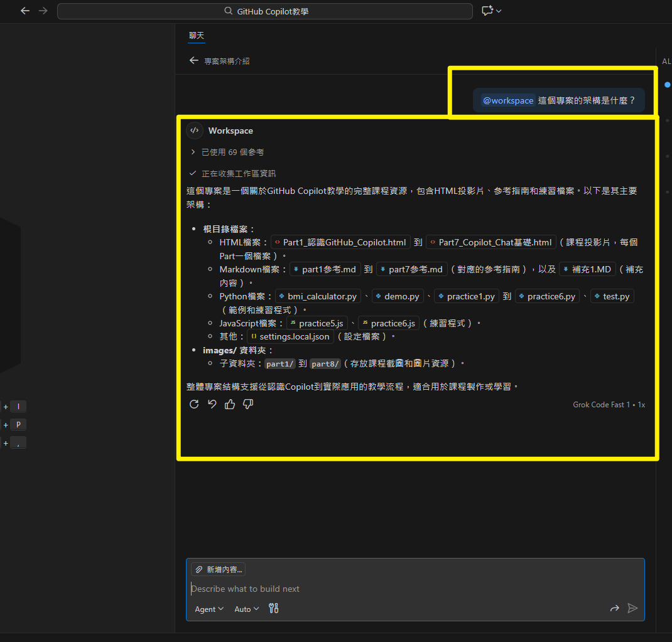Image resolution: width=672 pixels, height=642 pixels.
Task: Click the undo request arrow icon
Action: [212, 404]
